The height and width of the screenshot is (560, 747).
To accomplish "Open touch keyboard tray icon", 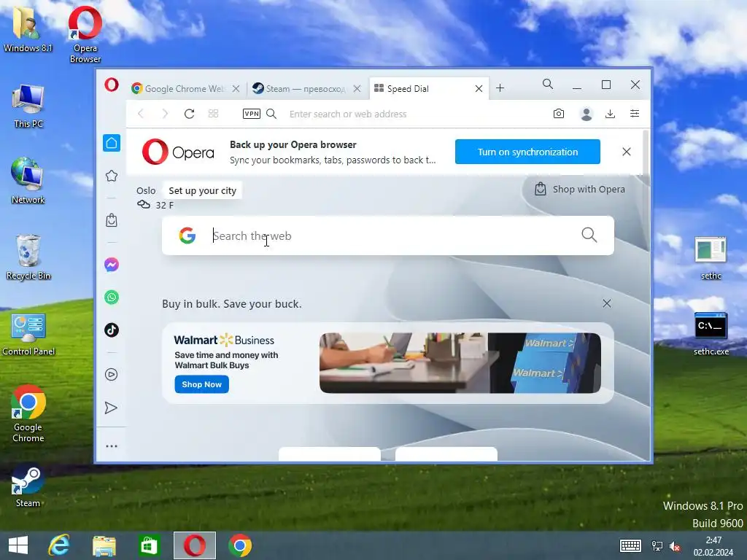I will click(630, 545).
